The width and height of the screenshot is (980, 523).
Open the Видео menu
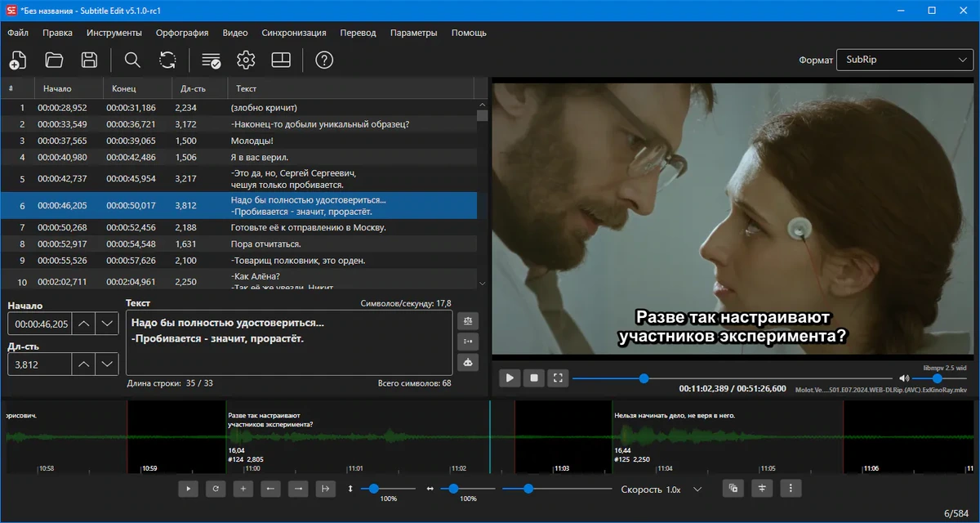coord(235,33)
